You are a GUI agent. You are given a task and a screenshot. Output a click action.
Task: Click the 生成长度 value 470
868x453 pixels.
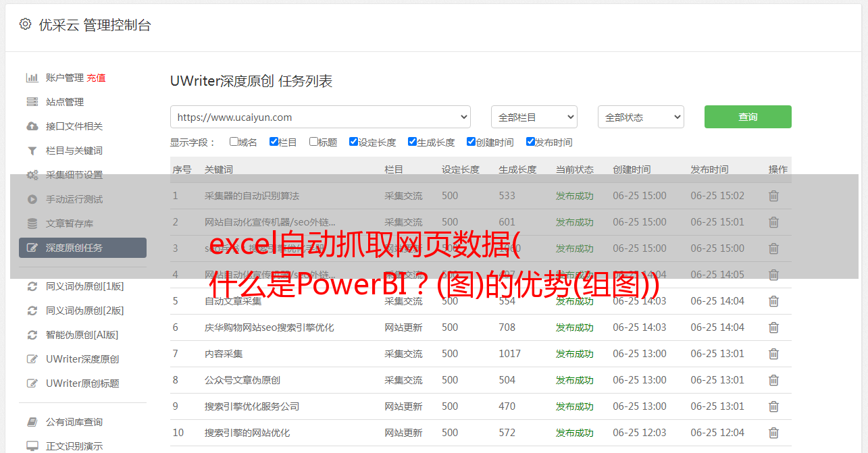pos(507,406)
